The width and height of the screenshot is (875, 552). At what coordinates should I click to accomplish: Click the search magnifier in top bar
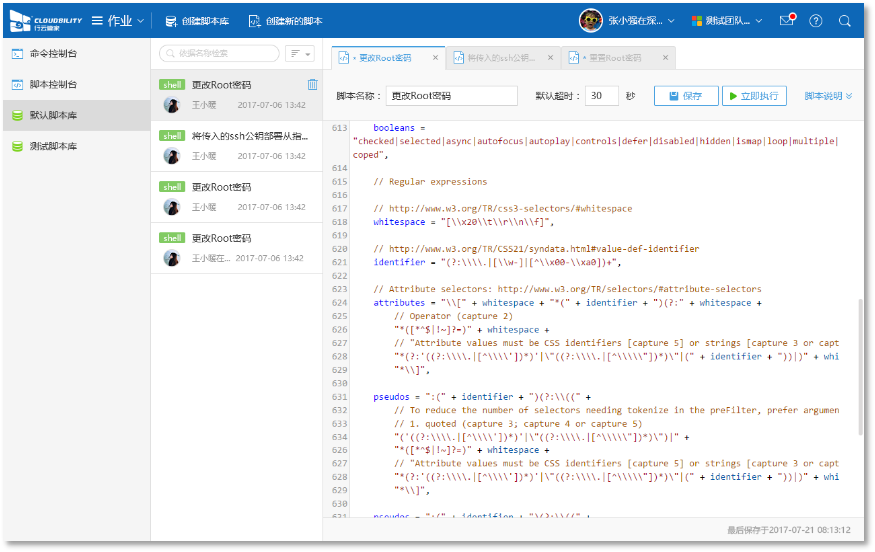(845, 20)
